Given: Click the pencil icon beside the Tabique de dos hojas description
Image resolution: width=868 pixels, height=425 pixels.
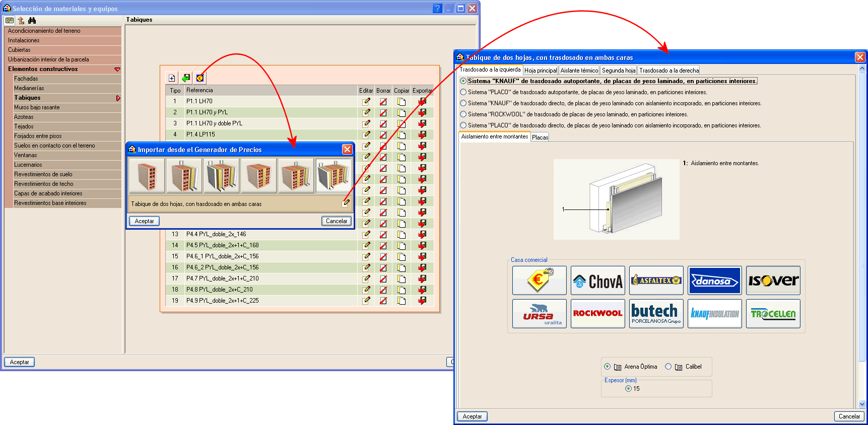Looking at the screenshot, I should pyautogui.click(x=346, y=203).
